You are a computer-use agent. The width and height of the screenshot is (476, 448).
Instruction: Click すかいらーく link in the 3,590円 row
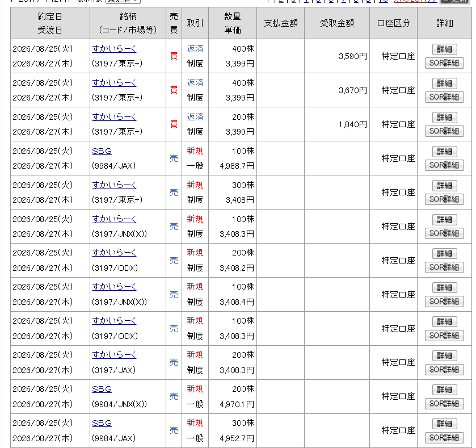pos(114,49)
